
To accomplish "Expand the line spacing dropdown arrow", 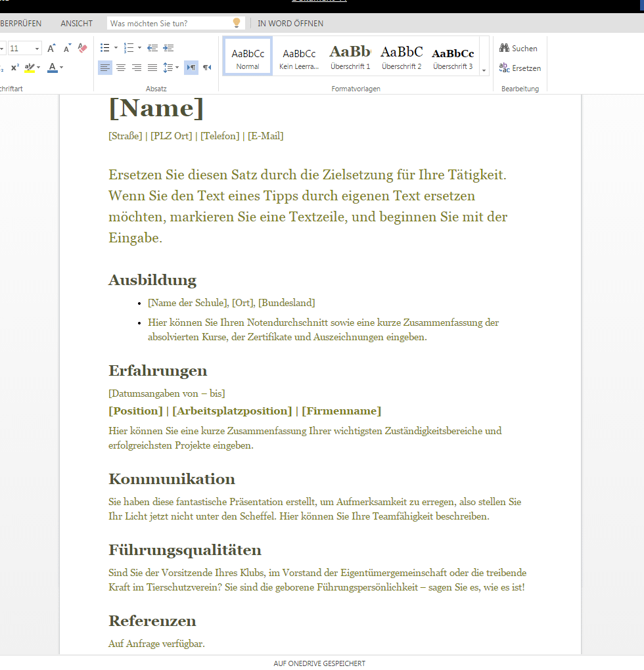I will pos(177,68).
